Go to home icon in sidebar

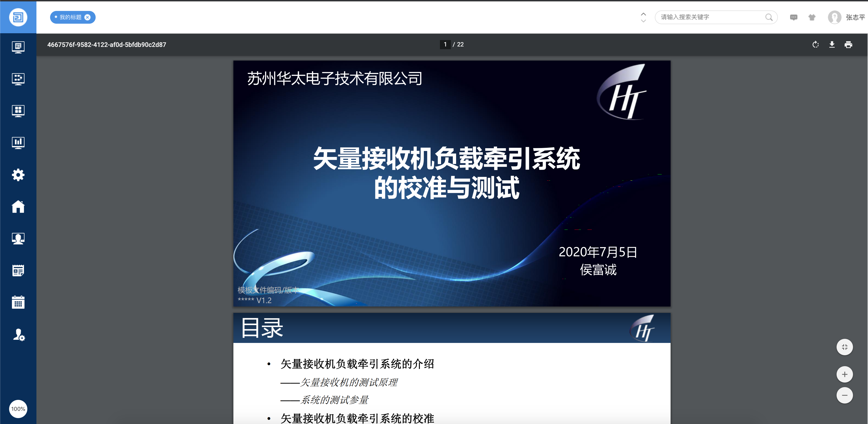tap(18, 207)
